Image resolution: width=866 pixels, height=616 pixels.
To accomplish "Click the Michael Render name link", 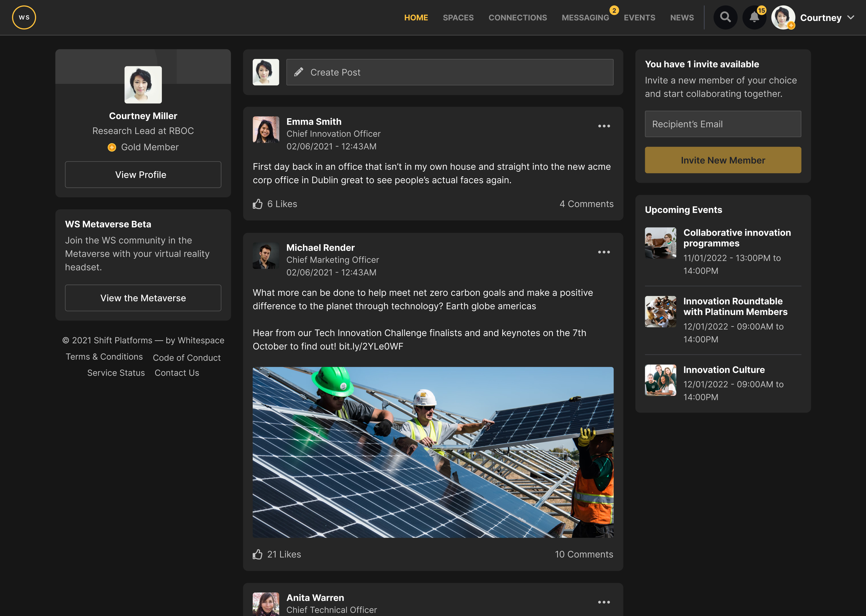I will coord(320,248).
